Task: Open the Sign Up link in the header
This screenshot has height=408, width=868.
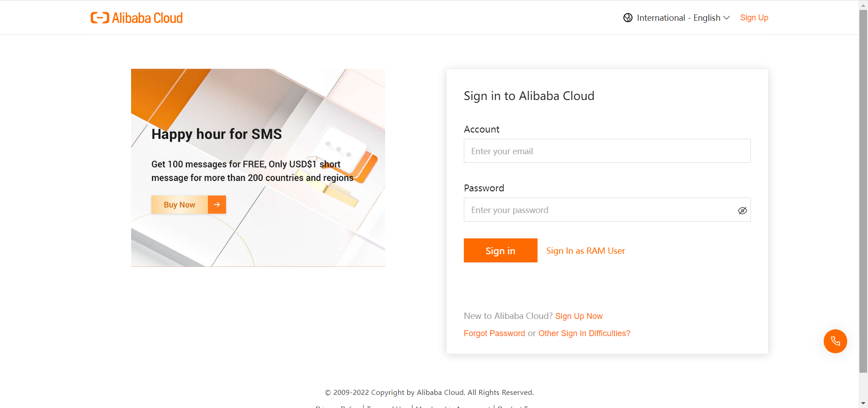Action: 754,18
